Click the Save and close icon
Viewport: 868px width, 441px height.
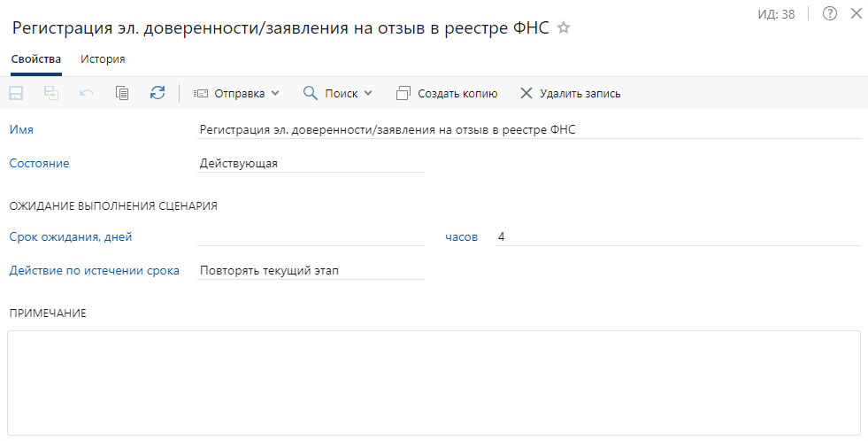(x=51, y=93)
